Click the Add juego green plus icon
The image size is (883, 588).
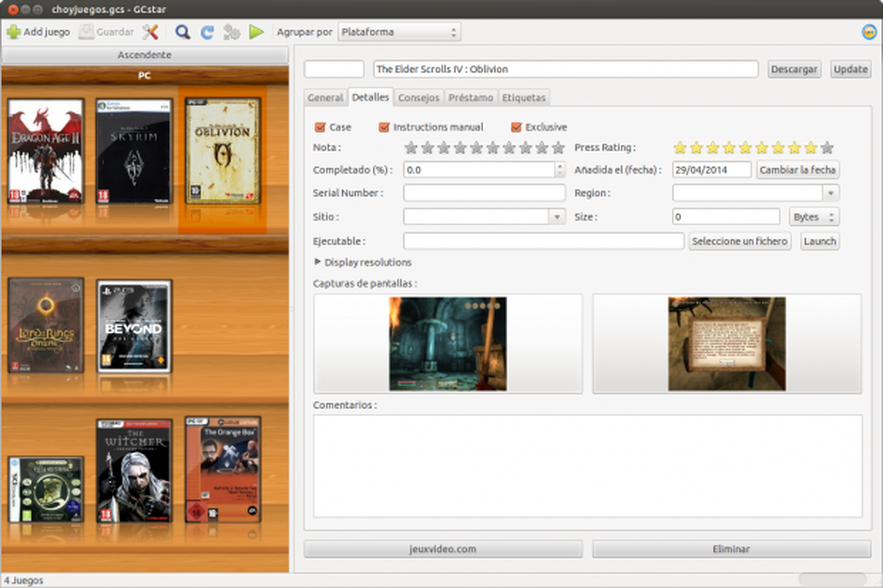(x=14, y=32)
